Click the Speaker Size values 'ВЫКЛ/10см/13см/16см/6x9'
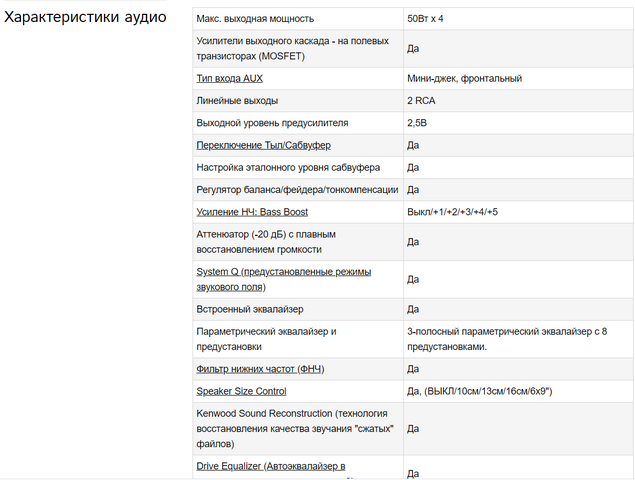The width and height of the screenshot is (635, 480). (488, 391)
